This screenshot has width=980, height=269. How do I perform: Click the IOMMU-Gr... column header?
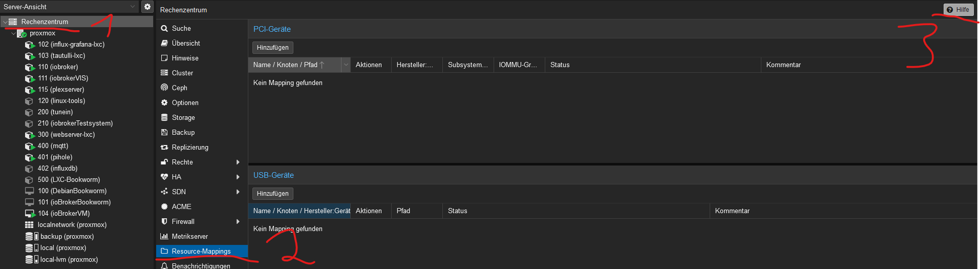coord(519,65)
